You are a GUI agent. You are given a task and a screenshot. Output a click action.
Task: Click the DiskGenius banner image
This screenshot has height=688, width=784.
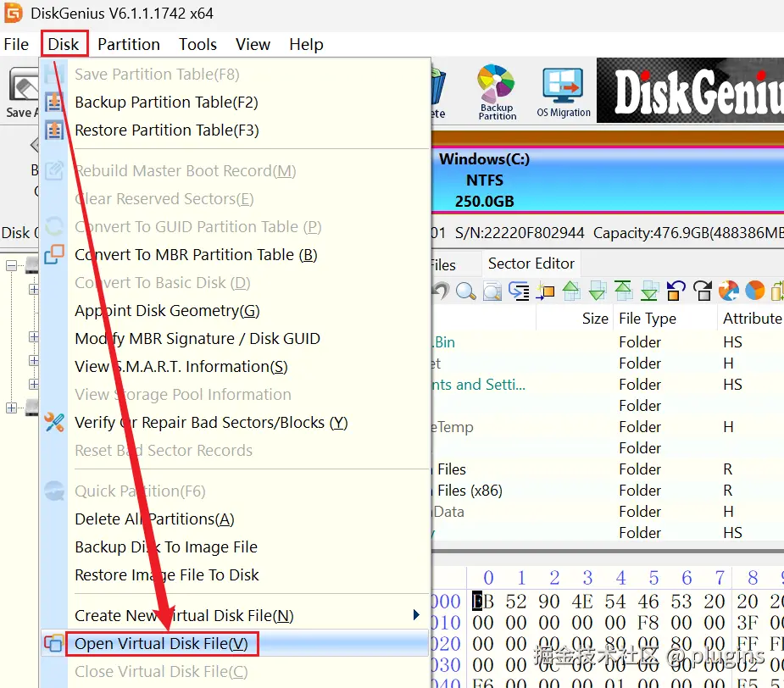click(x=690, y=90)
